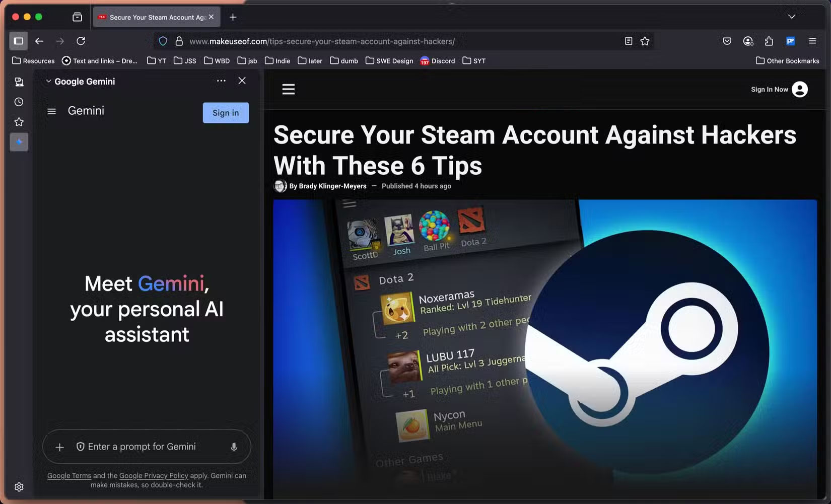Viewport: 831px width, 504px height.
Task: Open the tab list dropdown chevron
Action: 792,17
